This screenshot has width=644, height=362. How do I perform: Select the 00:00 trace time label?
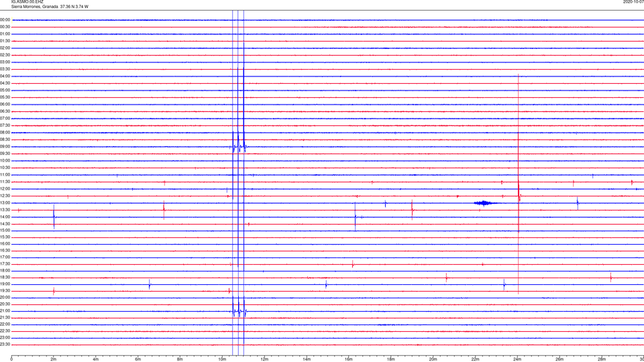pyautogui.click(x=5, y=19)
